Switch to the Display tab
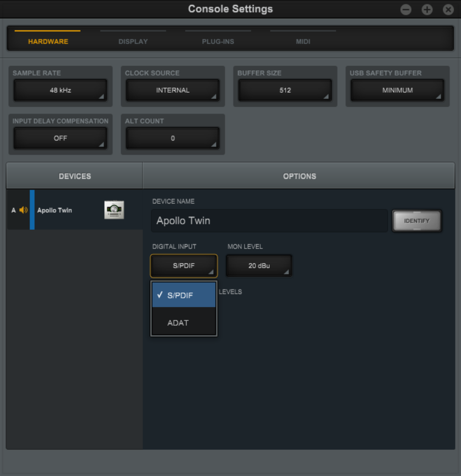 click(x=133, y=41)
